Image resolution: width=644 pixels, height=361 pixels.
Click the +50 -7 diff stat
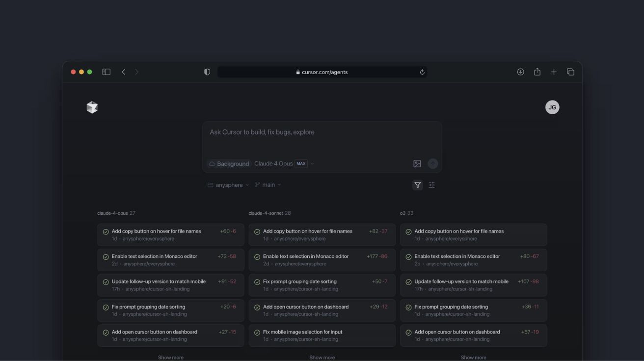click(x=379, y=282)
